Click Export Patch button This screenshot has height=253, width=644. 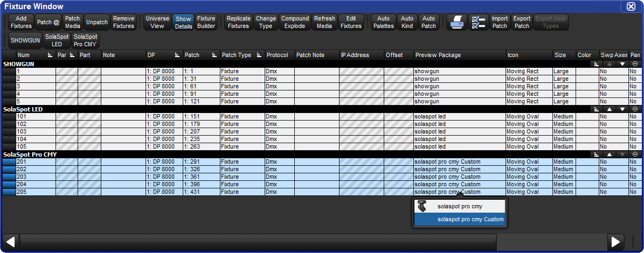[522, 23]
